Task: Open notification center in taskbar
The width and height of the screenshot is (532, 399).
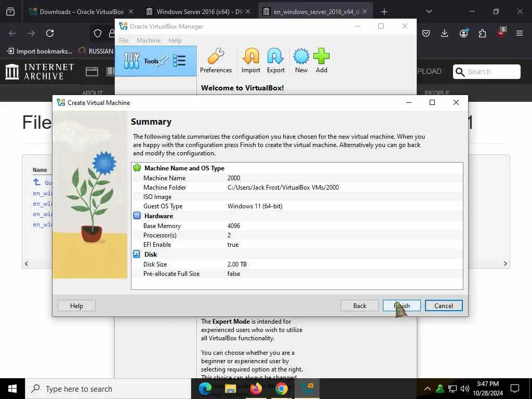Action: pos(515,389)
